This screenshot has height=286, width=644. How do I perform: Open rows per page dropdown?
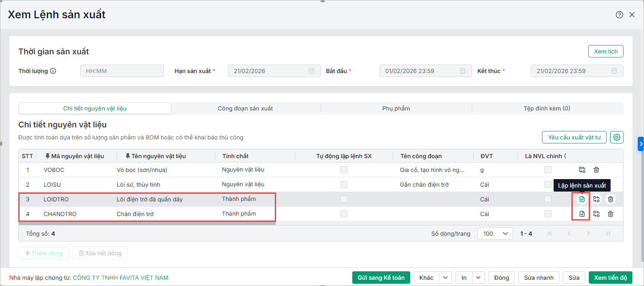tap(495, 233)
